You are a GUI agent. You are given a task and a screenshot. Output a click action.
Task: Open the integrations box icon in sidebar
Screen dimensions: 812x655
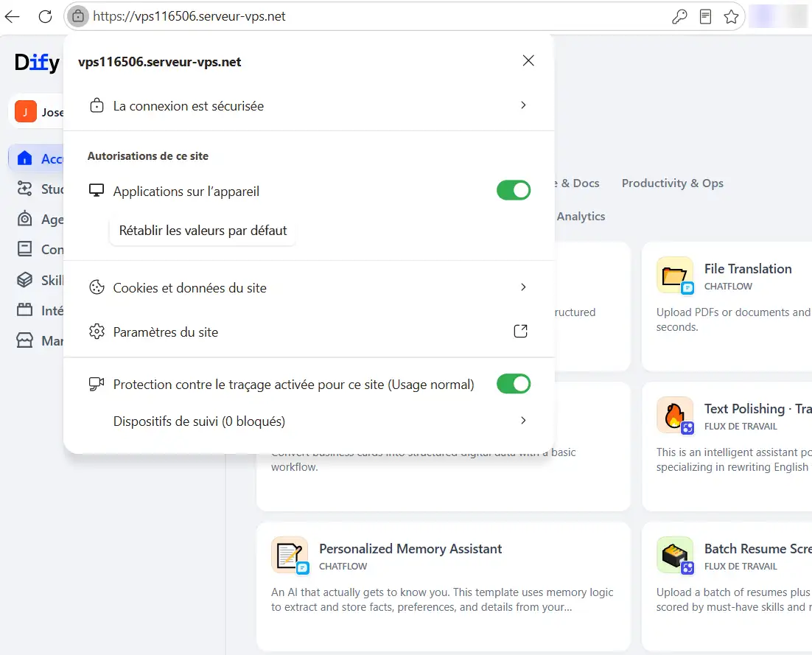pos(24,309)
